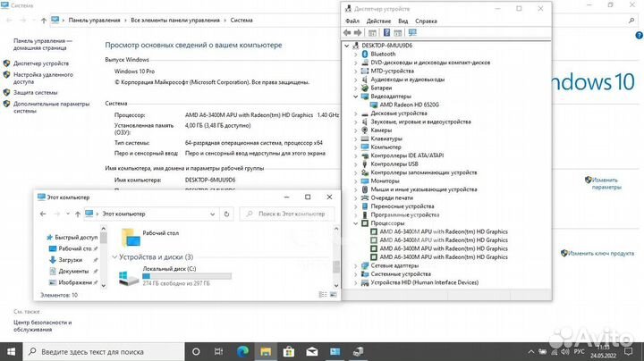Select Сетевые адаптеры category
The height and width of the screenshot is (361, 644).
click(x=394, y=265)
